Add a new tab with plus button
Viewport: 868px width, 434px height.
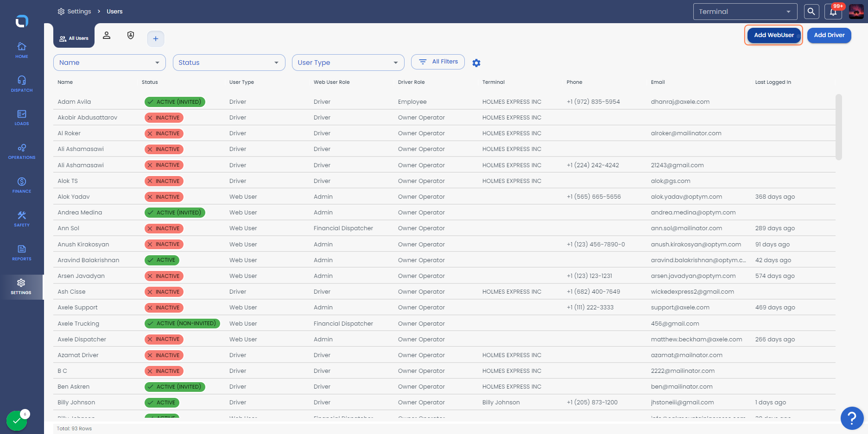pos(156,38)
